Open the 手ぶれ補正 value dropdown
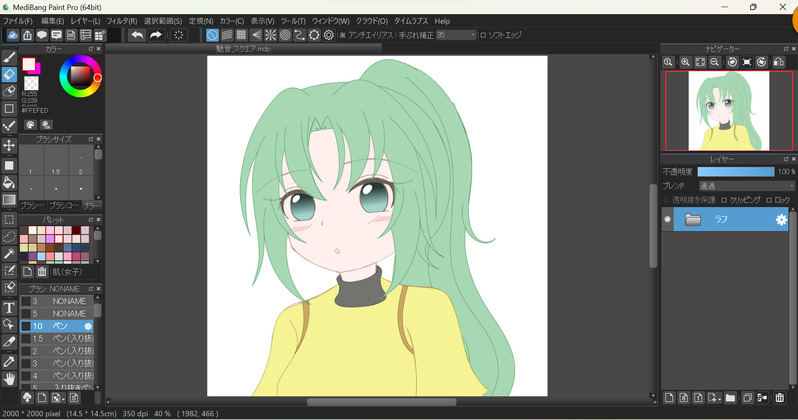The height and width of the screenshot is (420, 798). [456, 35]
